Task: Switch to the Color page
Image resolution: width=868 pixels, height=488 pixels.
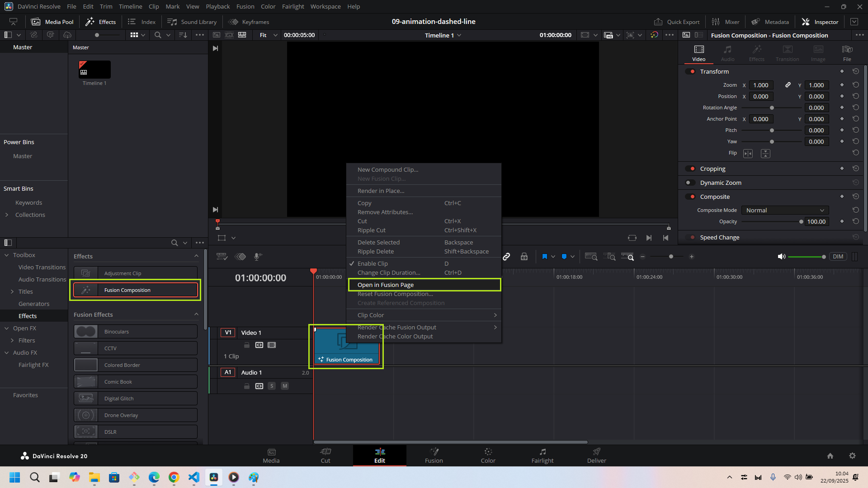Action: [488, 455]
